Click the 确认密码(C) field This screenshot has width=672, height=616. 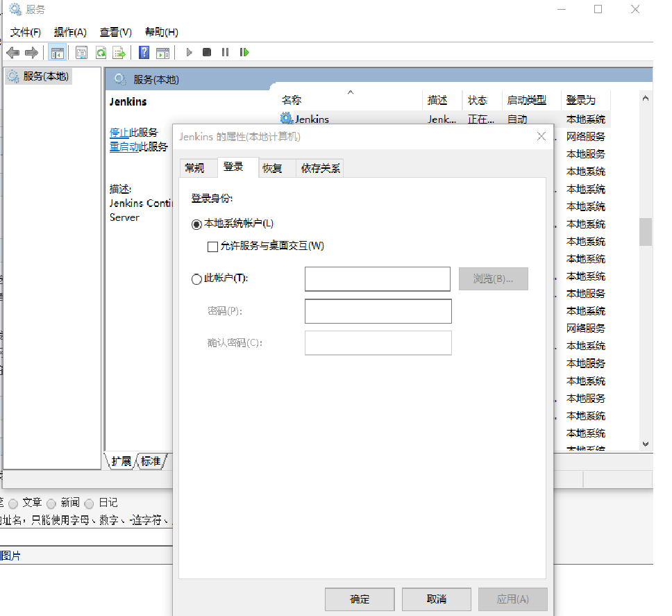click(378, 343)
